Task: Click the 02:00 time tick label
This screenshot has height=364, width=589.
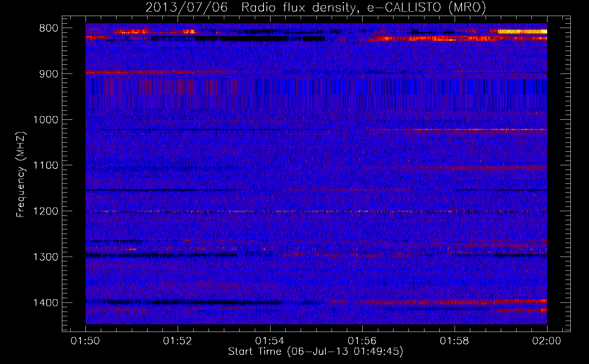Action: 547,341
